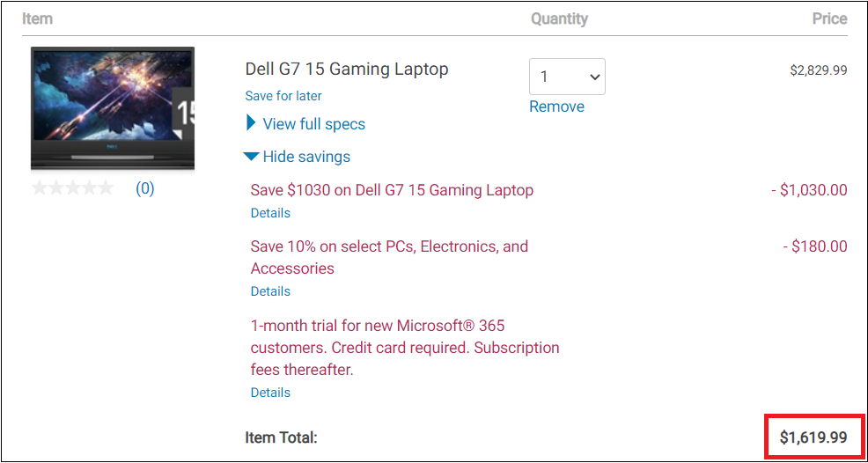This screenshot has width=868, height=463.
Task: Click the quantity dropdown chevron arrow
Action: click(595, 77)
